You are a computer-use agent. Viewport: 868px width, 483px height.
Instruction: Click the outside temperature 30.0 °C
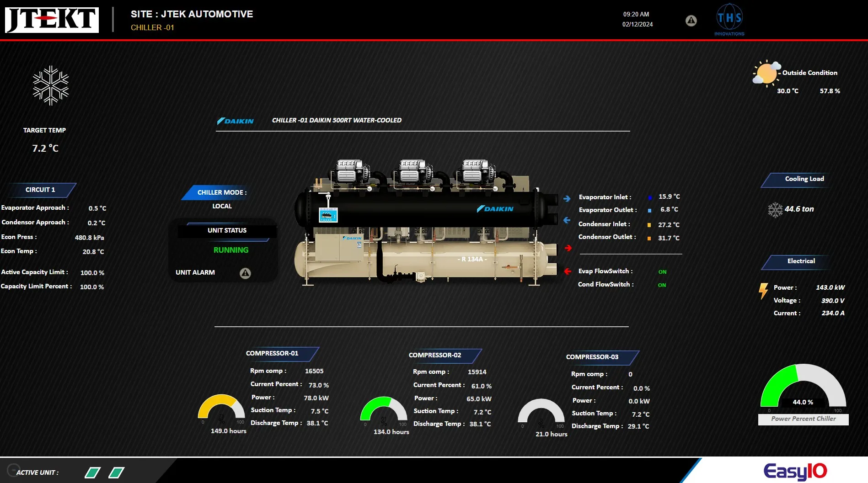tap(788, 91)
